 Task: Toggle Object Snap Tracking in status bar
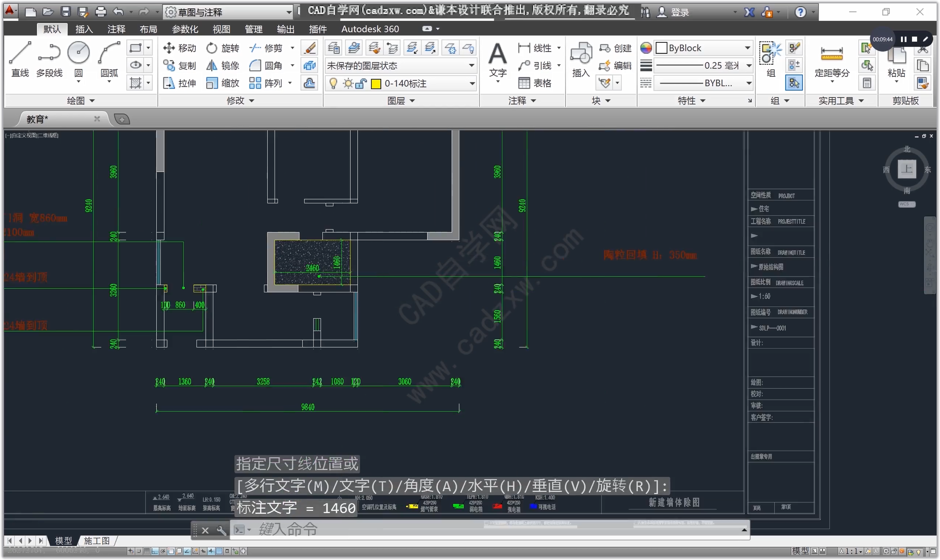[187, 551]
